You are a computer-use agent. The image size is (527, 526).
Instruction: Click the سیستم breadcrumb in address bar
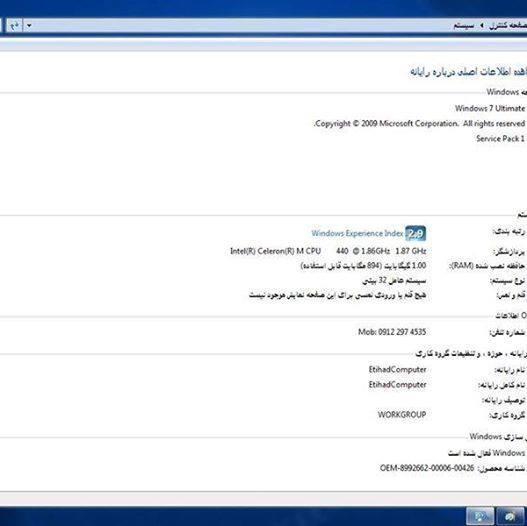[x=463, y=26]
